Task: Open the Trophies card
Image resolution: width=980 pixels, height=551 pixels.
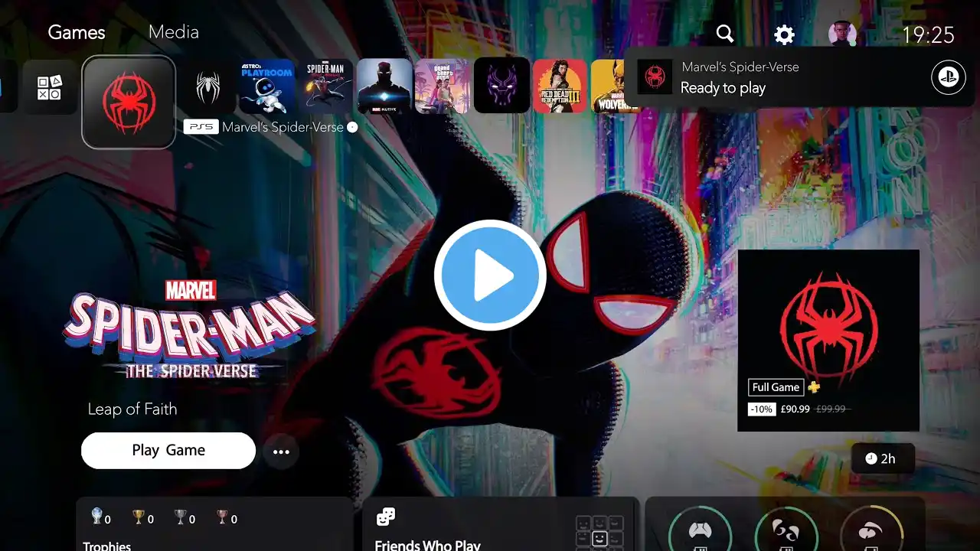Action: coord(214,524)
